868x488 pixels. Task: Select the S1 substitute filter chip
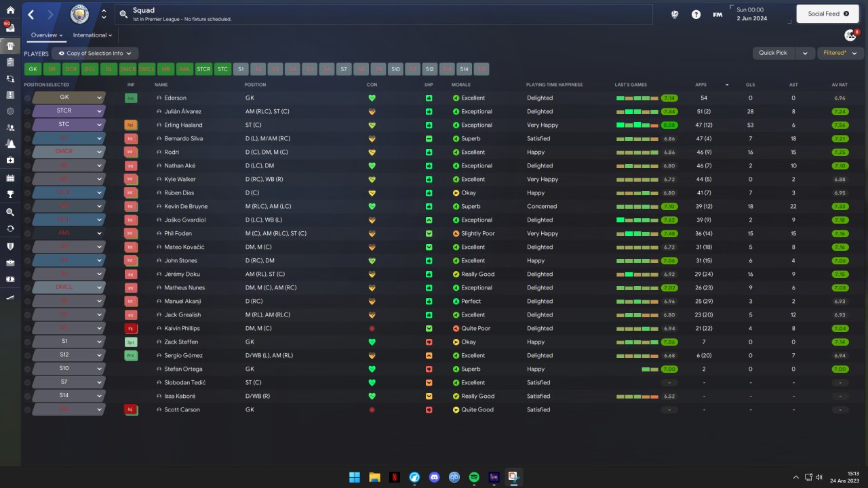click(241, 69)
